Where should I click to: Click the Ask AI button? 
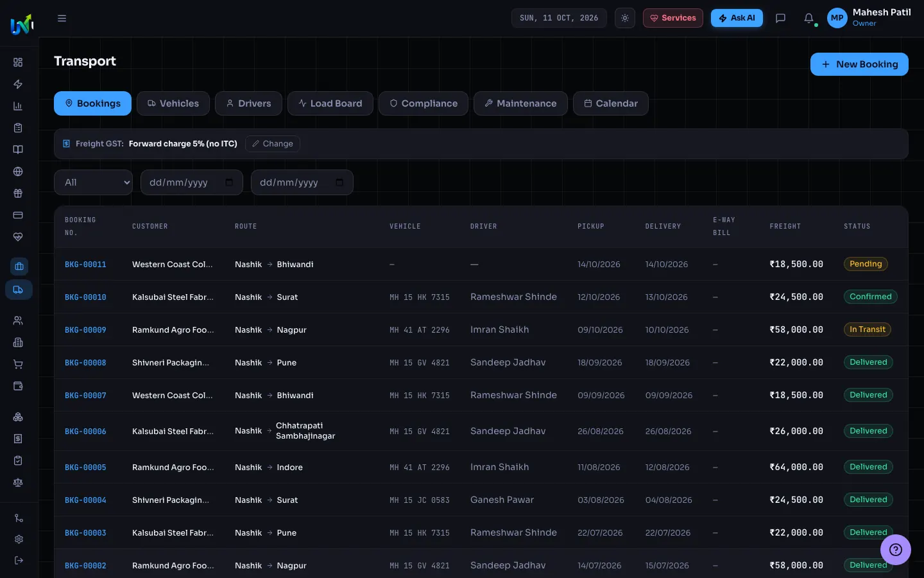(737, 18)
